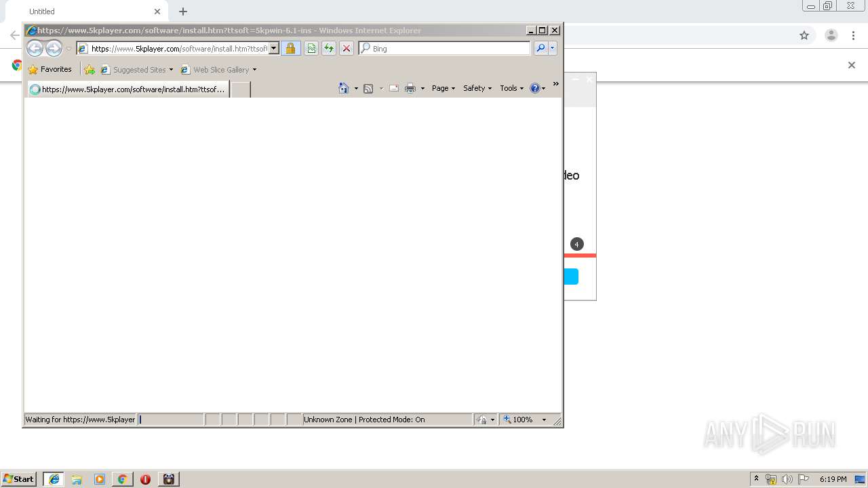Close the Chrome 'Untitled' tab
868x488 pixels.
[x=157, y=12]
